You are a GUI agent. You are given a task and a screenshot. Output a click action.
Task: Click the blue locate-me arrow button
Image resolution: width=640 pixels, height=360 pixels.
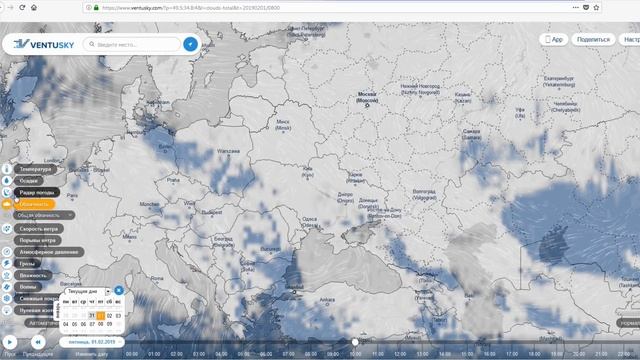pos(190,44)
